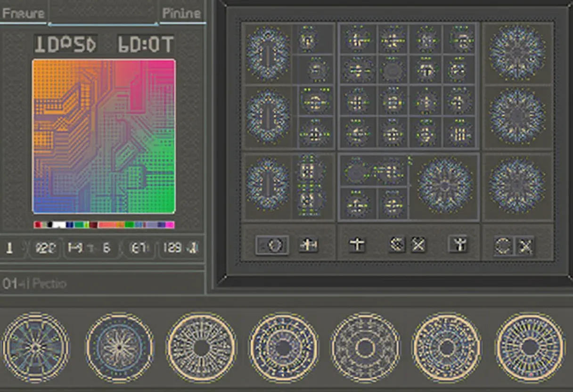The image size is (573, 392).
Task: Select the leftmost spoked wheel dial thumbnail
Action: tap(35, 348)
